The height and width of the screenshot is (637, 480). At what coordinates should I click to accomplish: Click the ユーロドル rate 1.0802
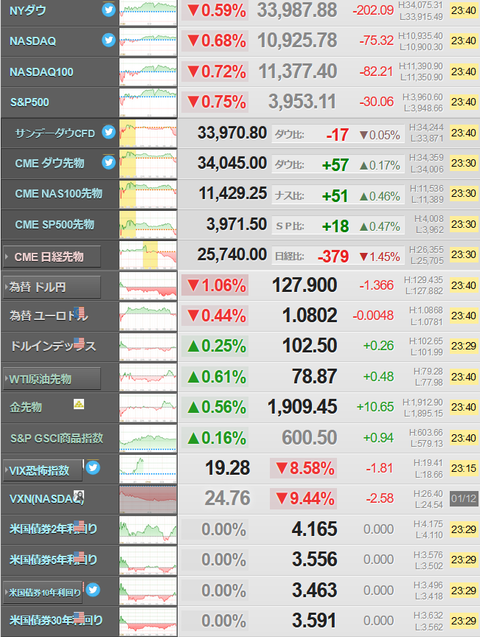pyautogui.click(x=310, y=315)
